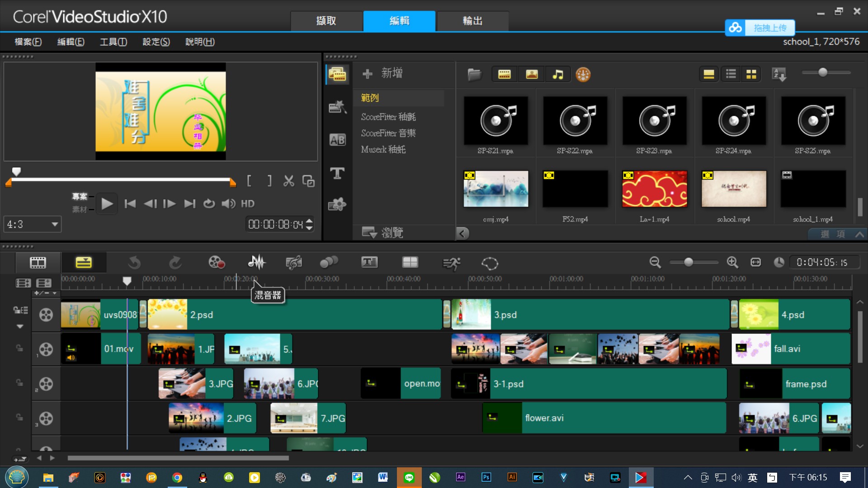The width and height of the screenshot is (868, 488).
Task: Collapse the library navigation panel arrow
Action: pyautogui.click(x=462, y=233)
